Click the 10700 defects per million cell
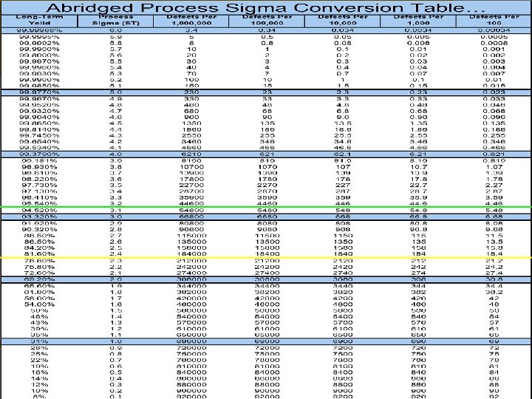 pyautogui.click(x=191, y=167)
